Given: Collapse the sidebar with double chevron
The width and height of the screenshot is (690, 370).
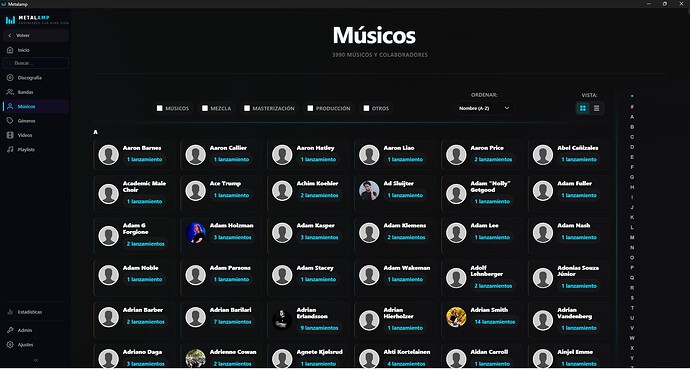Looking at the screenshot, I should point(36,360).
